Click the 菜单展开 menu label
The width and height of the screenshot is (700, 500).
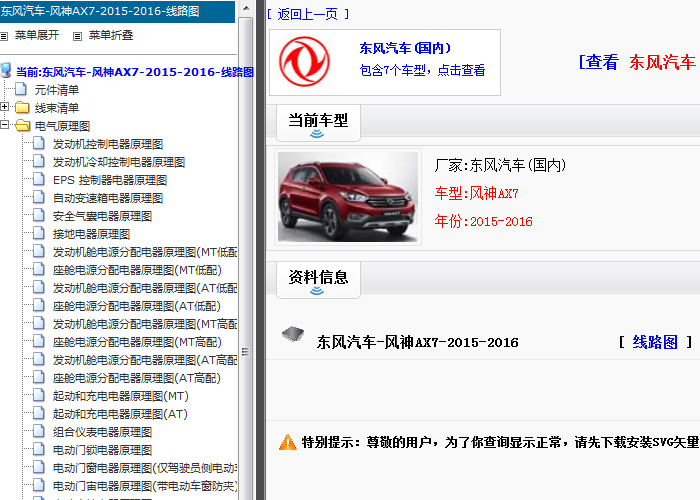click(x=37, y=35)
